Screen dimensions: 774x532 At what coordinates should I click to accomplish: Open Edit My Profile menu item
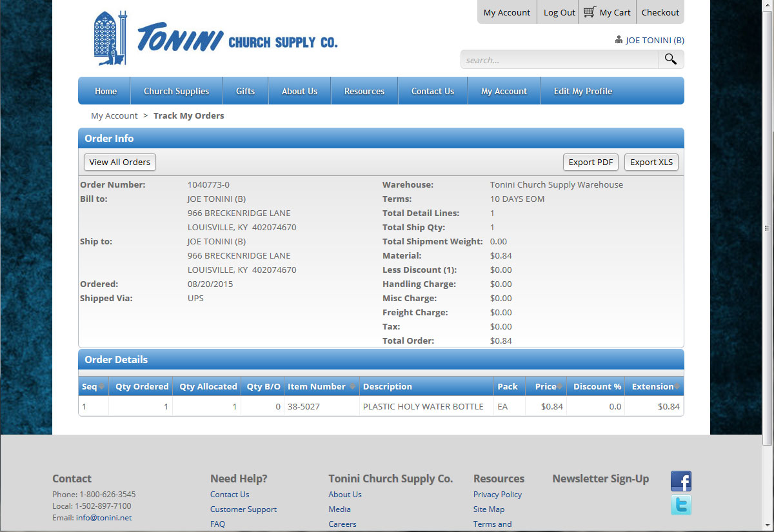pos(583,91)
